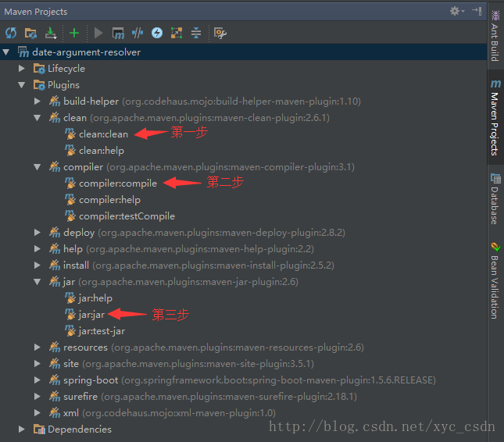Image resolution: width=504 pixels, height=442 pixels.
Task: Expand the install plugin
Action: point(38,266)
